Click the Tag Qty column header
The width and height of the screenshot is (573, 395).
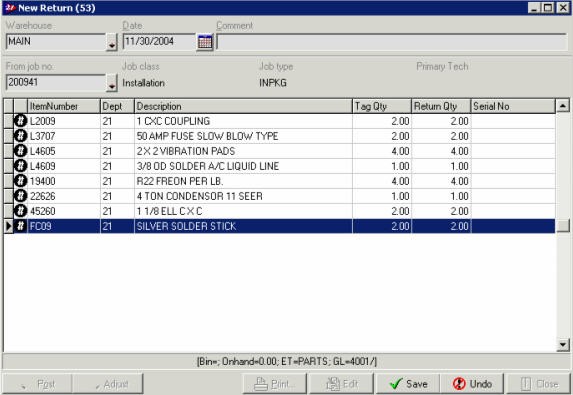[382, 106]
